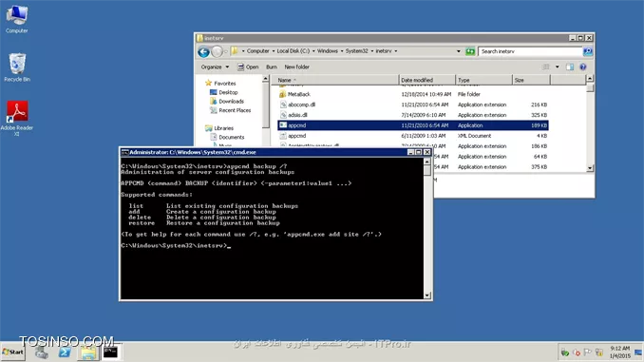Click the file list scroll down arrow
This screenshot has width=644, height=362.
(590, 168)
